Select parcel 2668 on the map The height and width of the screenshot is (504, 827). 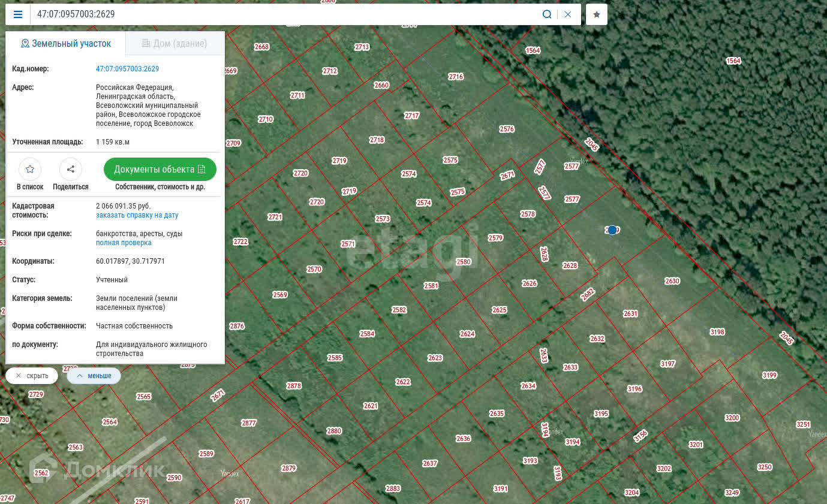click(262, 47)
